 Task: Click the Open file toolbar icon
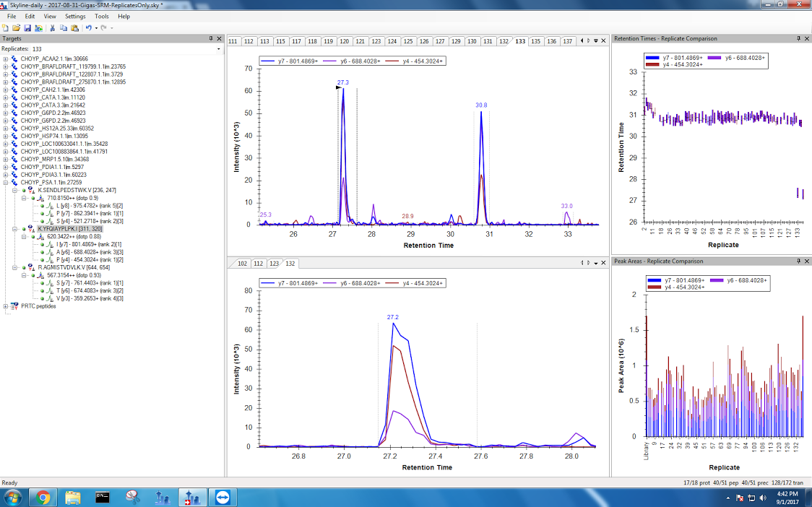[x=17, y=27]
